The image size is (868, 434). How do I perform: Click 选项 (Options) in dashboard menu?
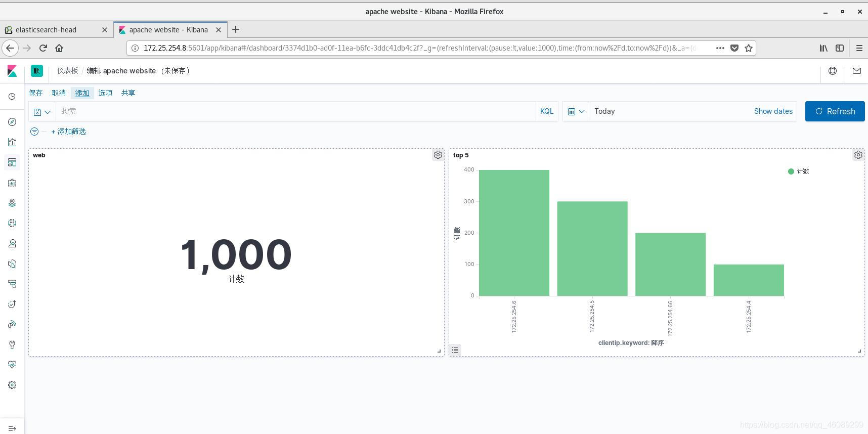click(x=105, y=93)
